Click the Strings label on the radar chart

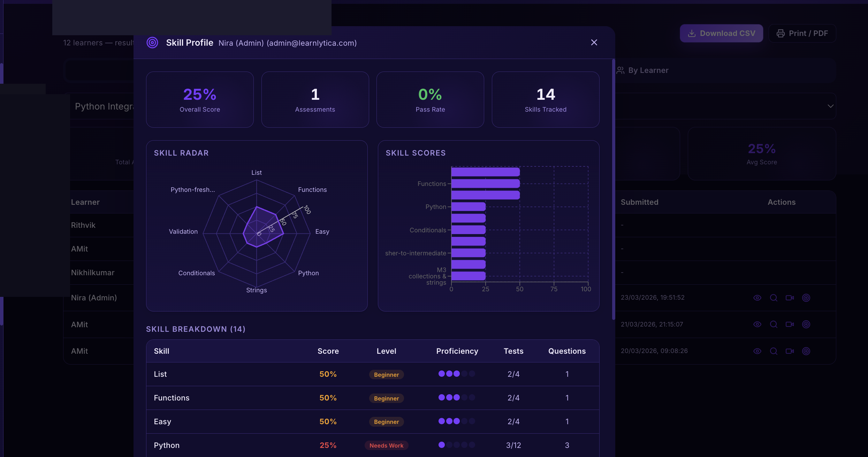[257, 290]
